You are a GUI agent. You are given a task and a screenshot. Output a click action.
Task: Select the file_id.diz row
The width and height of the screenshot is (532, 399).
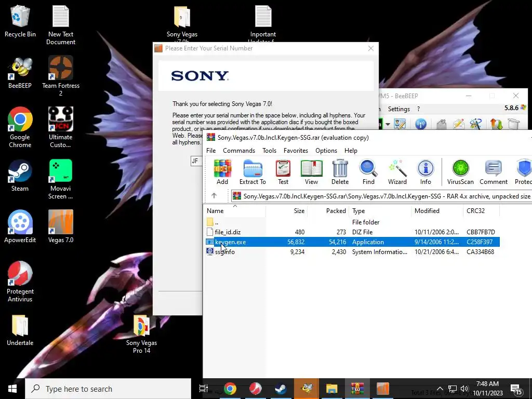tap(352, 232)
